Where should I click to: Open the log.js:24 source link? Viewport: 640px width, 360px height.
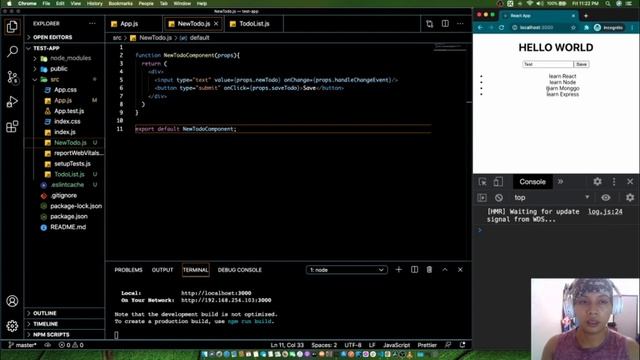(x=605, y=211)
